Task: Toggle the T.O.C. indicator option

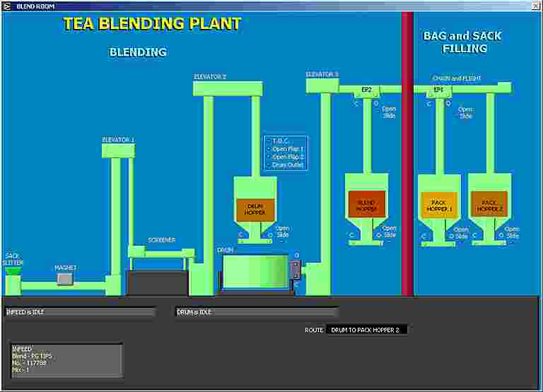Action: [281, 141]
